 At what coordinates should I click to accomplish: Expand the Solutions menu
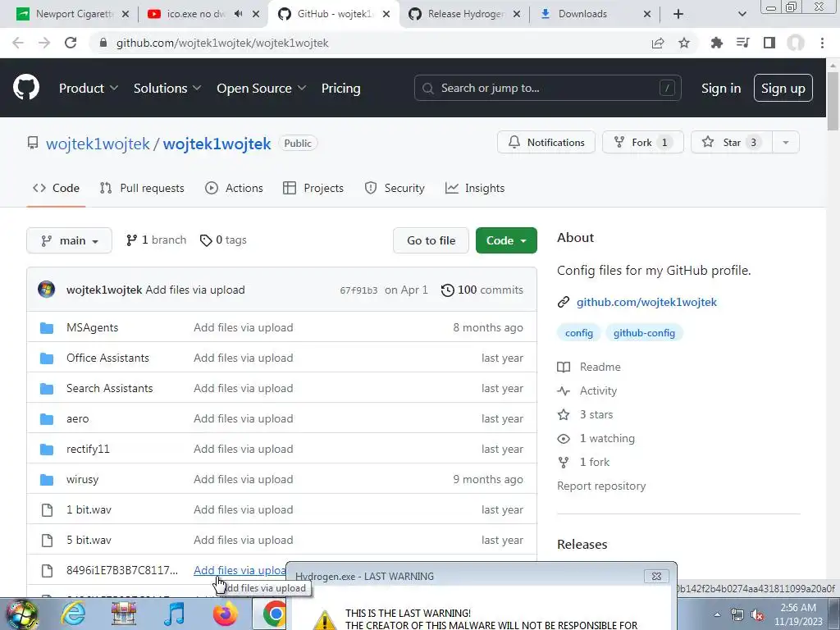point(167,89)
